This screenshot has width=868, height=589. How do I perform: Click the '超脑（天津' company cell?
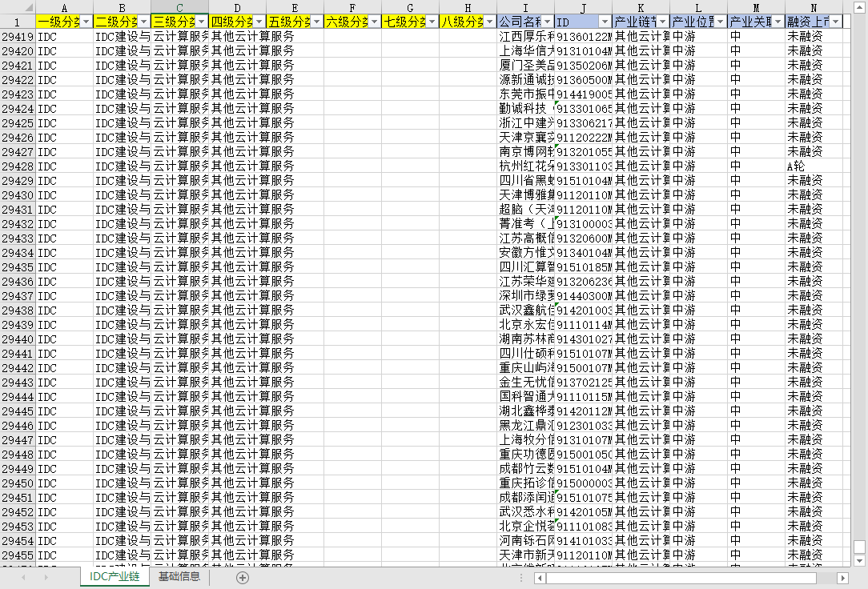click(525, 210)
